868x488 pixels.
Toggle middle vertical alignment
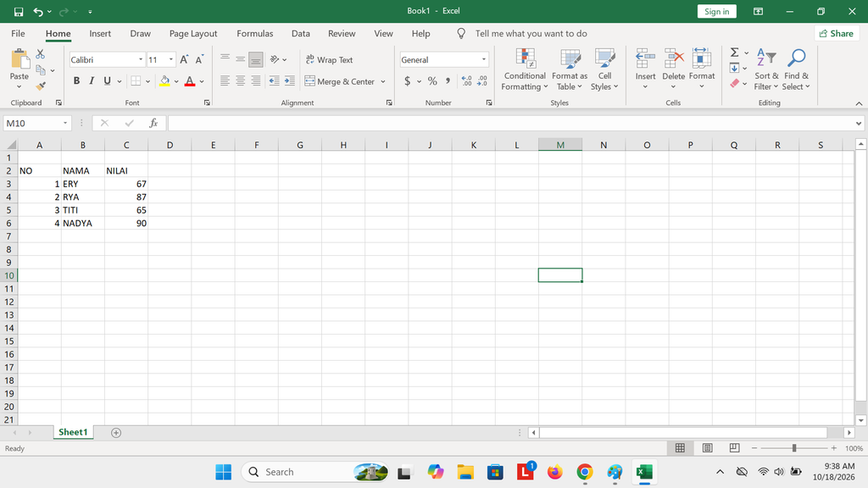(240, 59)
